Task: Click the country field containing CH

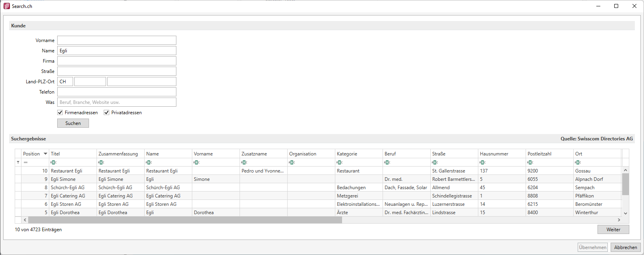Action: 65,82
